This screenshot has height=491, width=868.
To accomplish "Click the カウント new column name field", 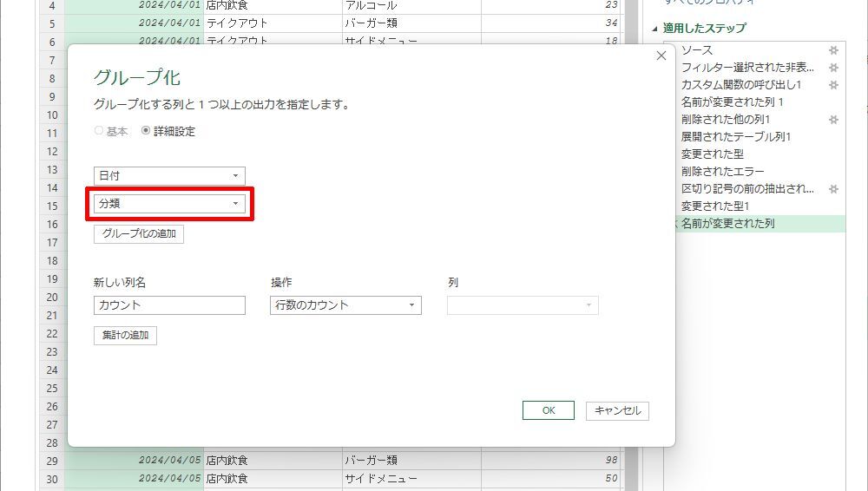I will (169, 305).
